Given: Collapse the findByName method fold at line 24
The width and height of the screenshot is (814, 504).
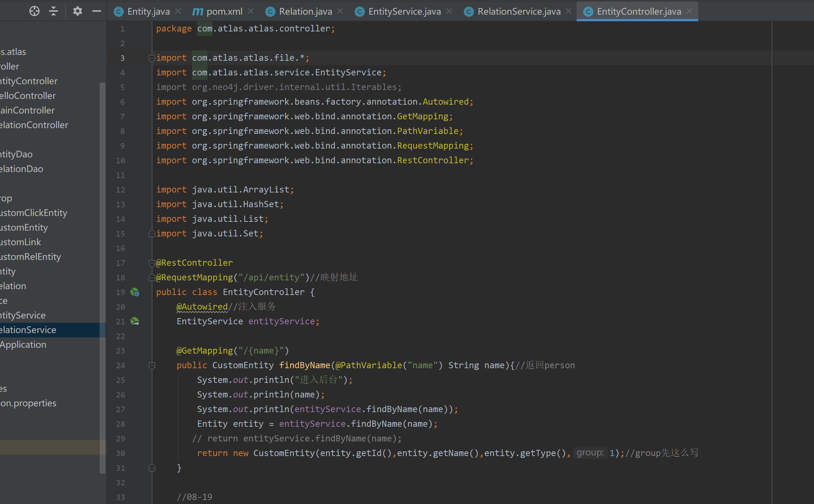Looking at the screenshot, I should [152, 365].
